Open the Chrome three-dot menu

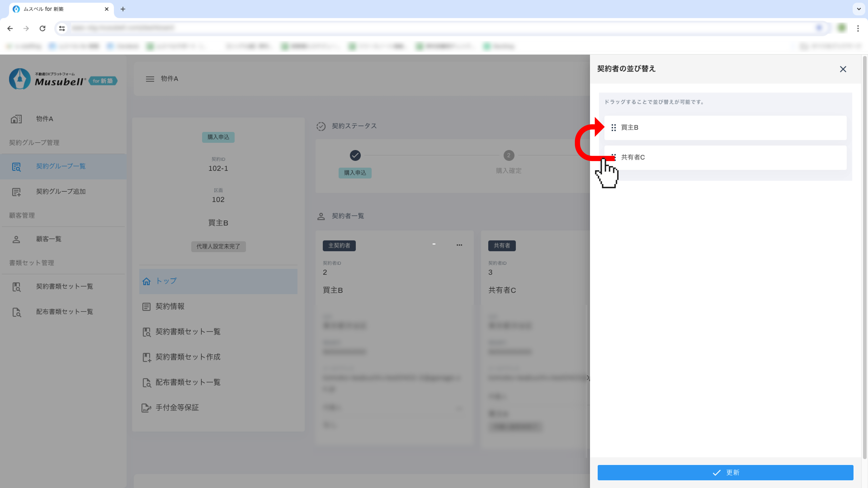click(858, 28)
